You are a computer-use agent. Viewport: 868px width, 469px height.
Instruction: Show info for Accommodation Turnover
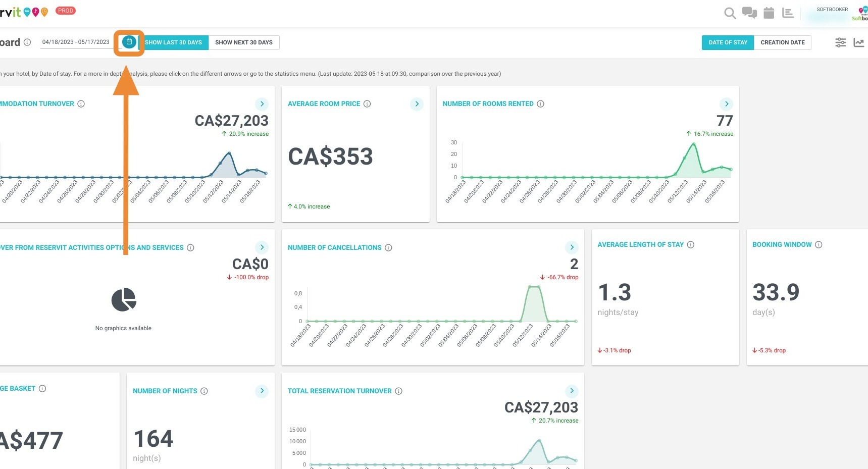pyautogui.click(x=81, y=103)
